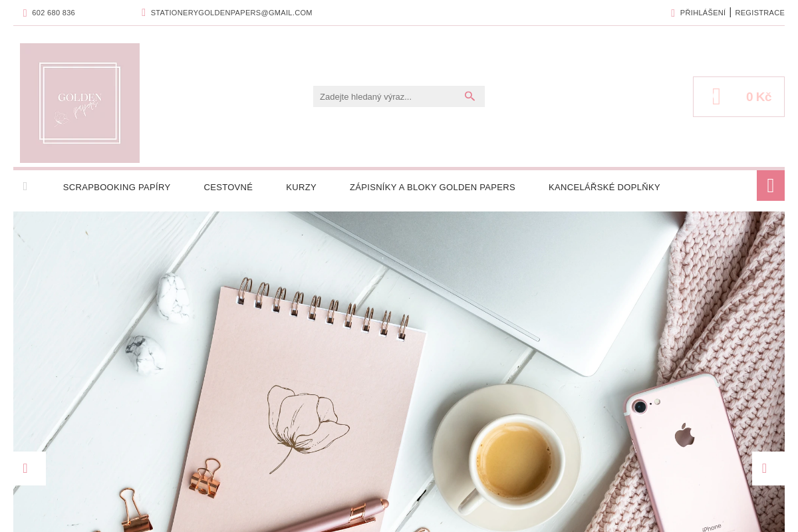Click the envelope icon beside the email address
Screen dimensions: 798x532
coord(144,13)
